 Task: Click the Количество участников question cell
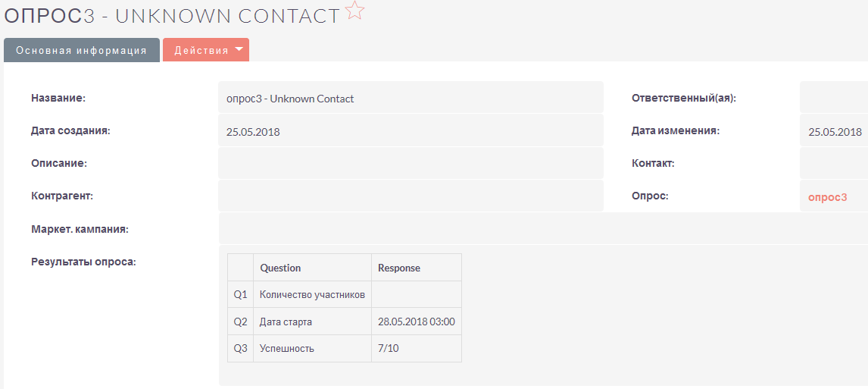click(x=312, y=294)
